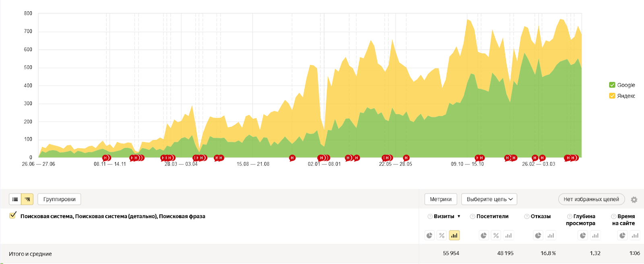
Task: Show percentage view for Визиты column
Action: coord(442,235)
